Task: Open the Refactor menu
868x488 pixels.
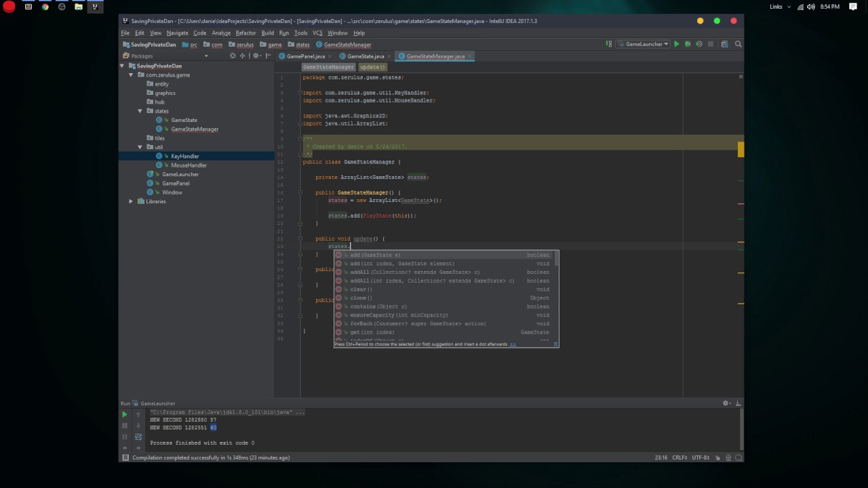Action: click(245, 33)
